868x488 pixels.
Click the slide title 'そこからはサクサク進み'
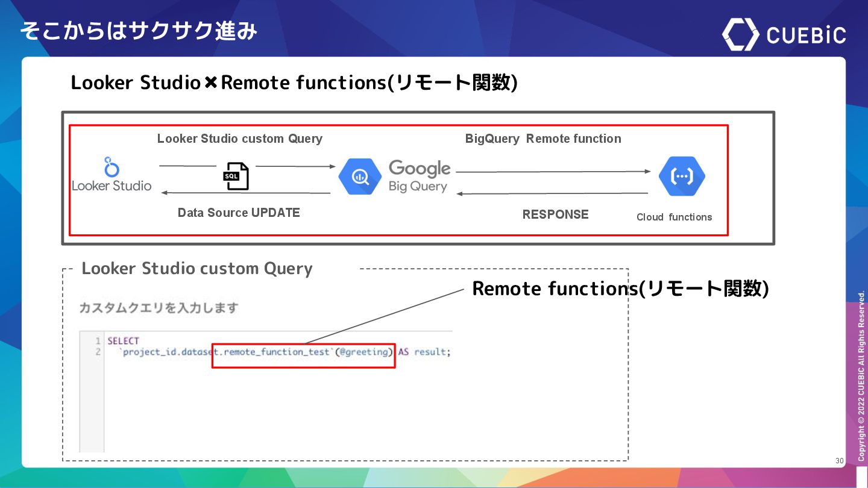(x=139, y=31)
